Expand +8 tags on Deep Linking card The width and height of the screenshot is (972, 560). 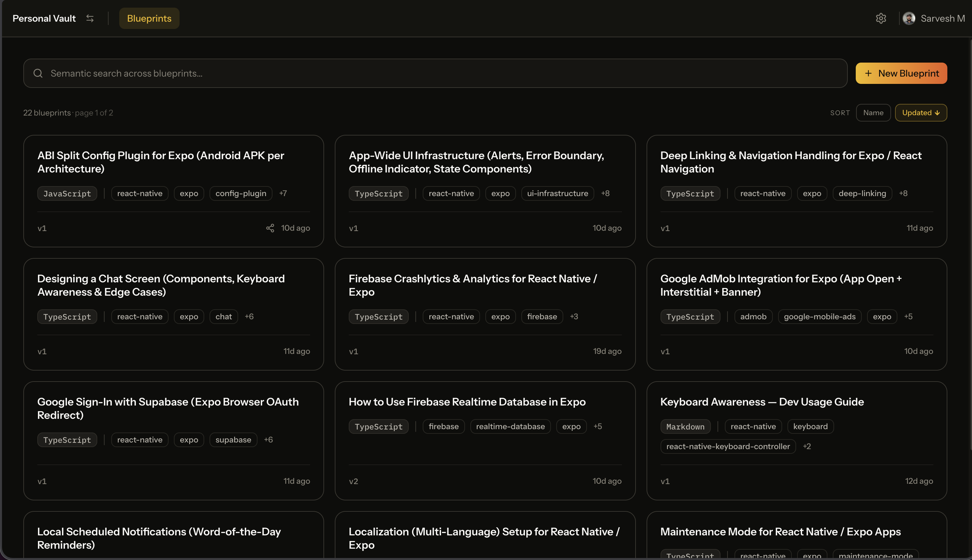(x=903, y=193)
